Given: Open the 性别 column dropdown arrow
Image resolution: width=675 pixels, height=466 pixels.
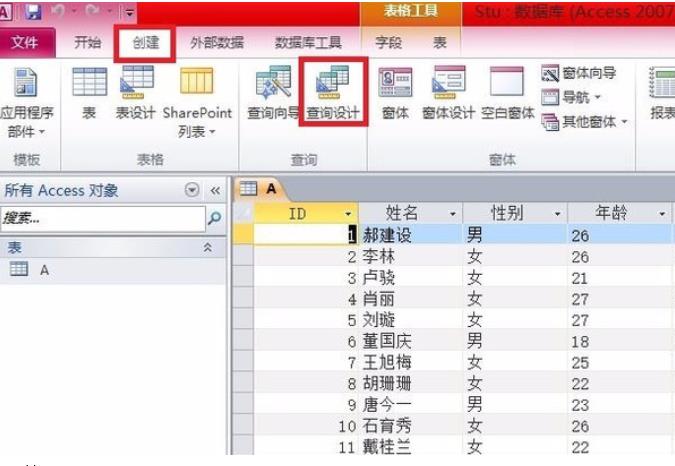Looking at the screenshot, I should (x=557, y=214).
